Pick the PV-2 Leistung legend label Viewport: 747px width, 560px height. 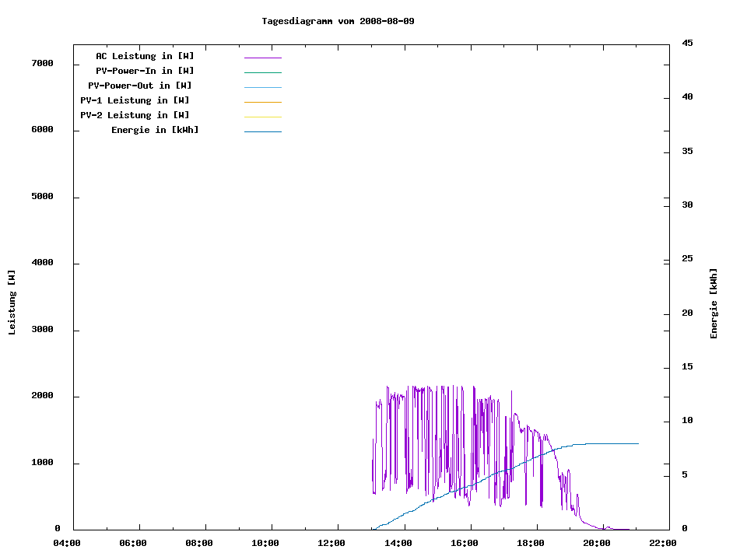(135, 115)
